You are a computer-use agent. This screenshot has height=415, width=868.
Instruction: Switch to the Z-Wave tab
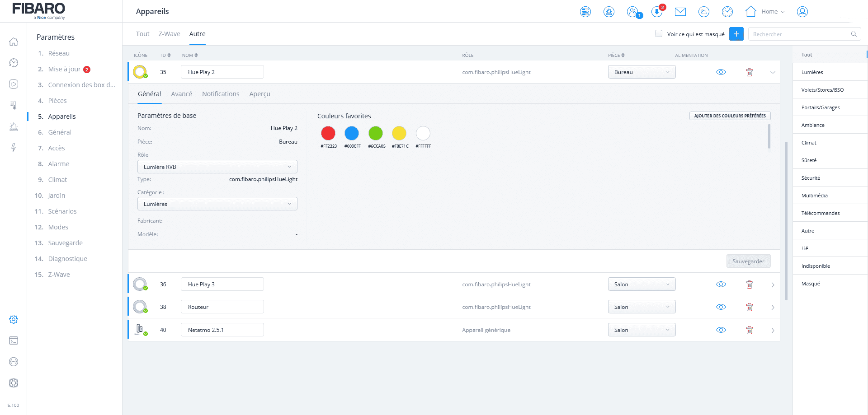[x=169, y=34]
